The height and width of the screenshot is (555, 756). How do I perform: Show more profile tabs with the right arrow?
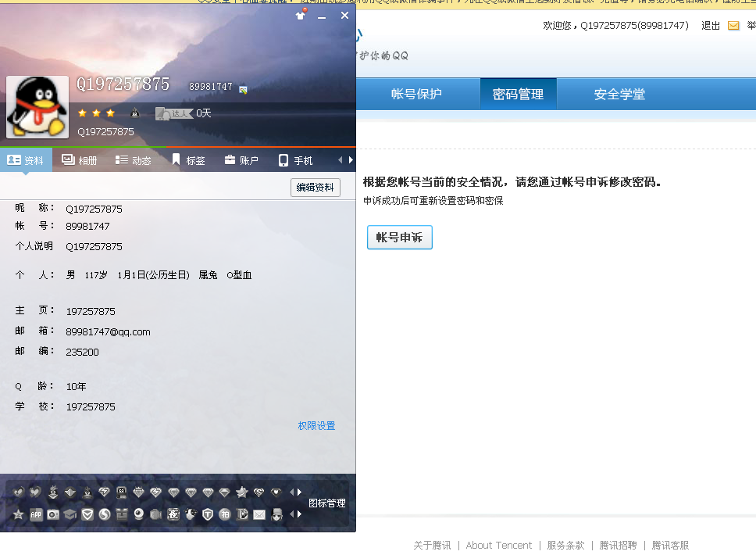point(351,159)
